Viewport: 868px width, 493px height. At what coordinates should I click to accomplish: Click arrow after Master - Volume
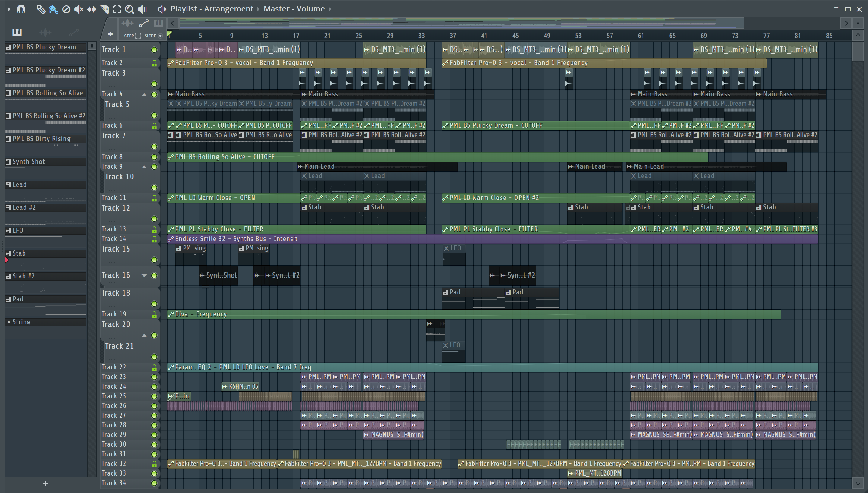pyautogui.click(x=330, y=9)
